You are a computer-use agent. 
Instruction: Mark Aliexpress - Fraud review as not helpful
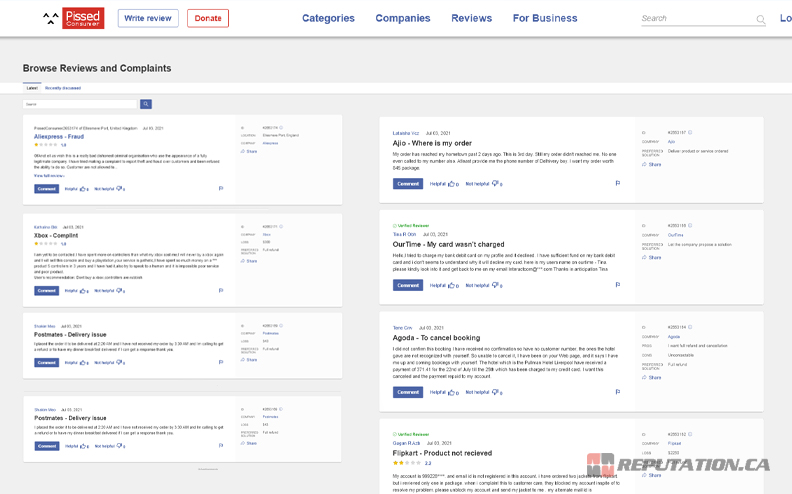110,189
